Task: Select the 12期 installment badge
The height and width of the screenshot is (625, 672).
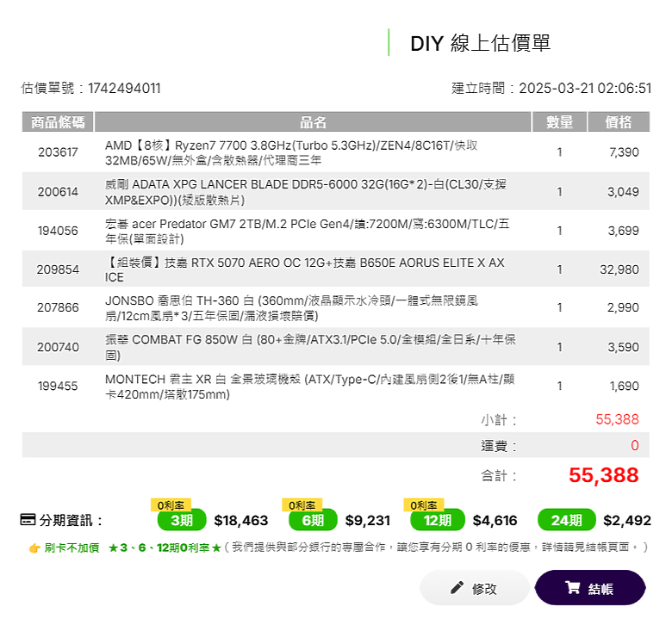Action: (x=438, y=520)
